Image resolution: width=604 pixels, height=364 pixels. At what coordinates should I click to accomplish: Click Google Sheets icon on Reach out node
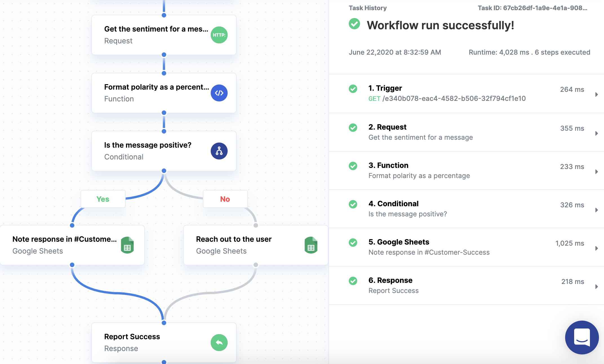click(x=311, y=245)
